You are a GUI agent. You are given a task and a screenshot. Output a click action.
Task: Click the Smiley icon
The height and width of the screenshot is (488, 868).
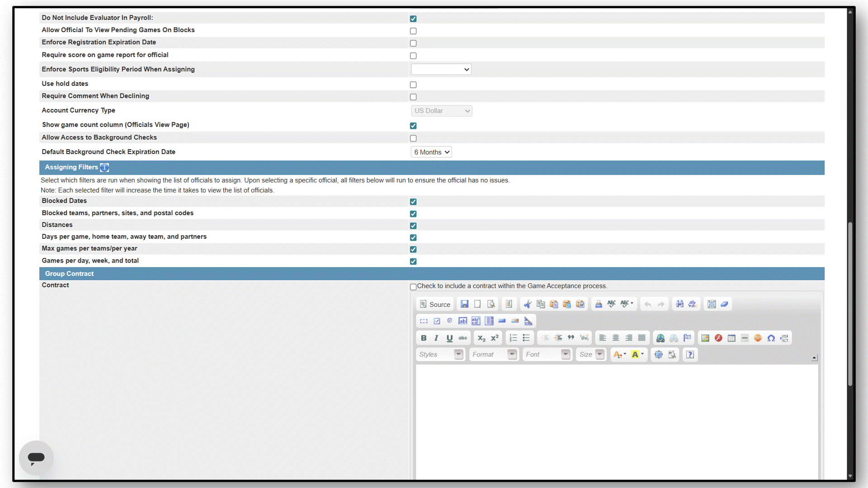coord(758,338)
